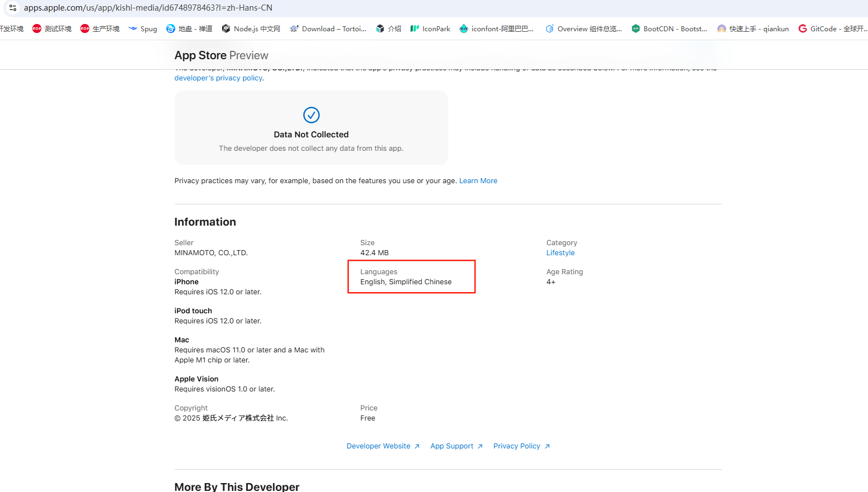Click the arrow icon beside Developer Website
868x492 pixels.
click(417, 446)
